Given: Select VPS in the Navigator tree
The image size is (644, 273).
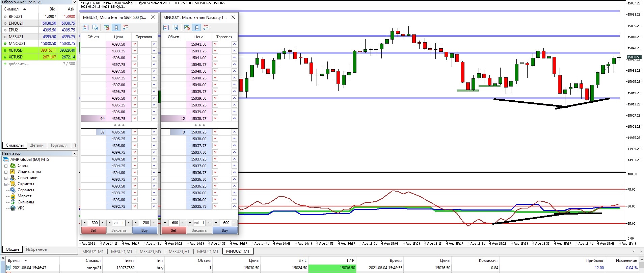Looking at the screenshot, I should 21,208.
